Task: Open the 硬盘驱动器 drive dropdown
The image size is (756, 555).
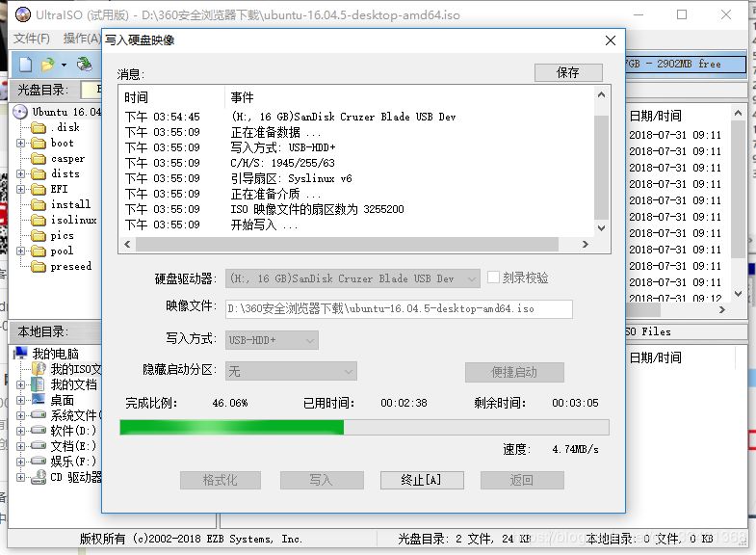Action: click(352, 278)
